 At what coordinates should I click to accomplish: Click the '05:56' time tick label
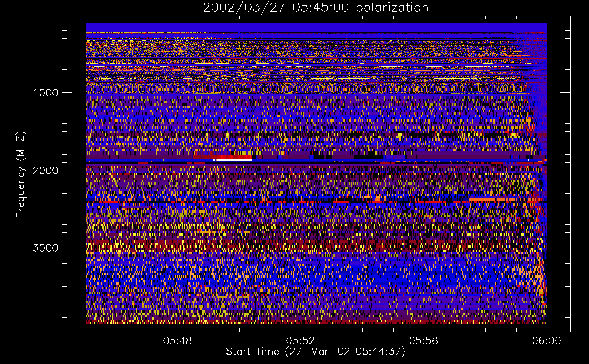[x=423, y=341]
